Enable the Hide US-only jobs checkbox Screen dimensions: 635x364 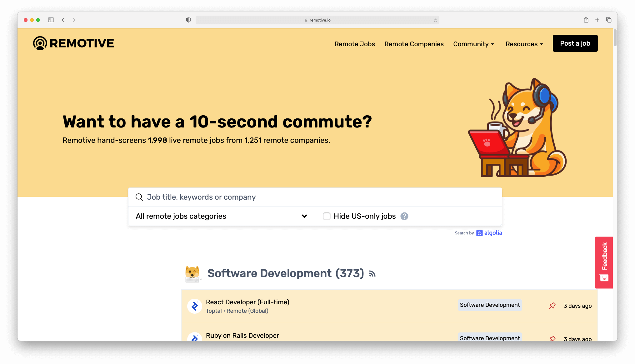coord(327,216)
